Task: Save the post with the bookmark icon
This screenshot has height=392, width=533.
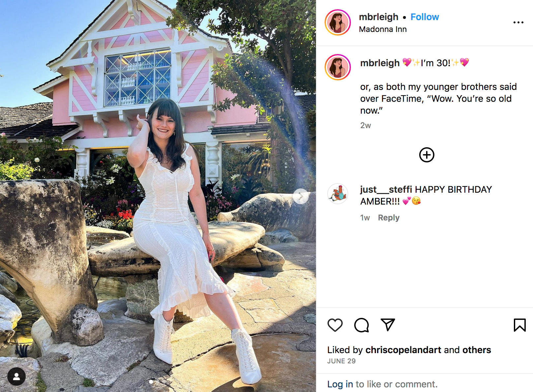Action: tap(519, 325)
